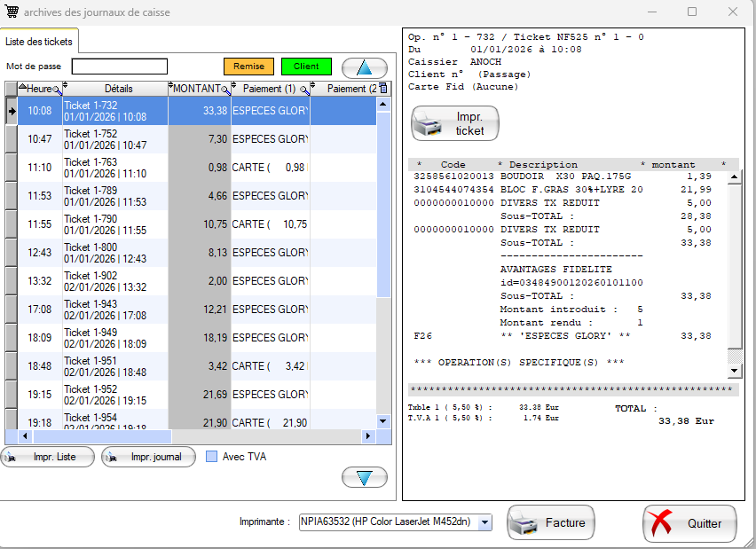
Task: Click the shopping cart icon in the title bar
Action: 12,12
